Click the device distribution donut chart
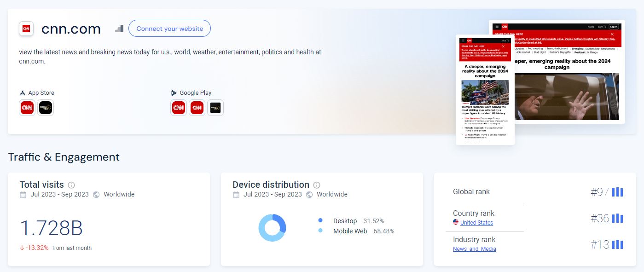The image size is (644, 272). click(272, 228)
